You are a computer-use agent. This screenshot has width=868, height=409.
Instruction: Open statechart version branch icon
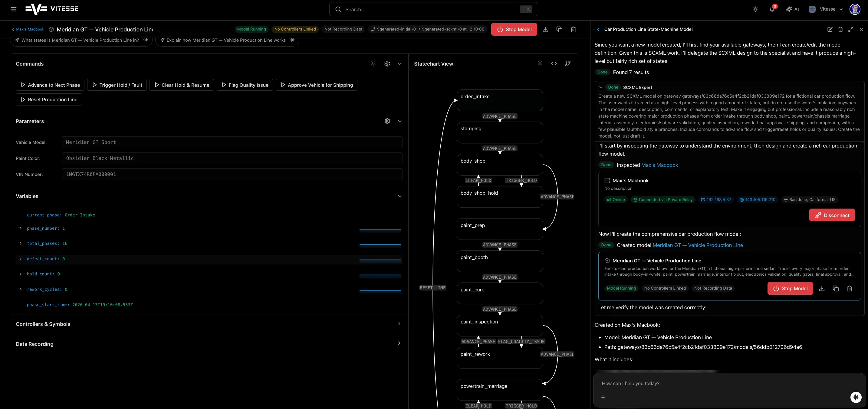[x=568, y=63]
